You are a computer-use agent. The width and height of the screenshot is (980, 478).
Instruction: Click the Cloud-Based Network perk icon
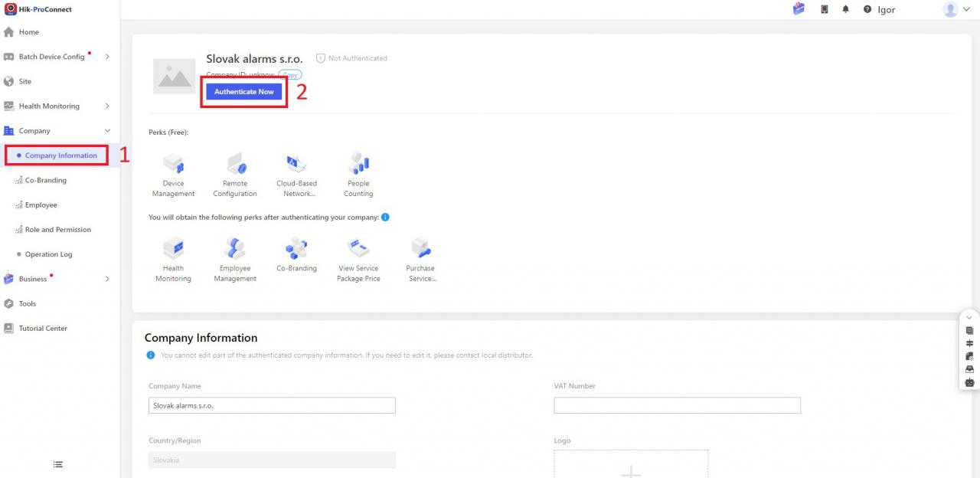pos(296,162)
